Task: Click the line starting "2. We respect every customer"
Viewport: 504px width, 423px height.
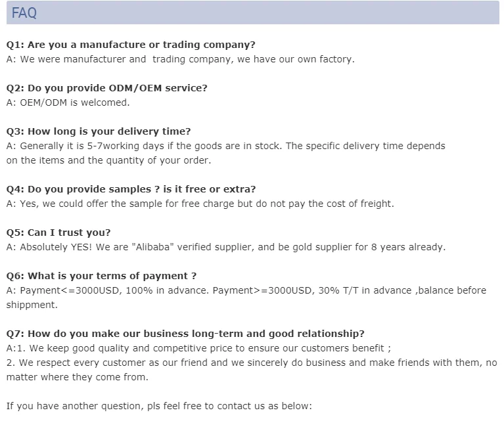Action: pyautogui.click(x=252, y=363)
